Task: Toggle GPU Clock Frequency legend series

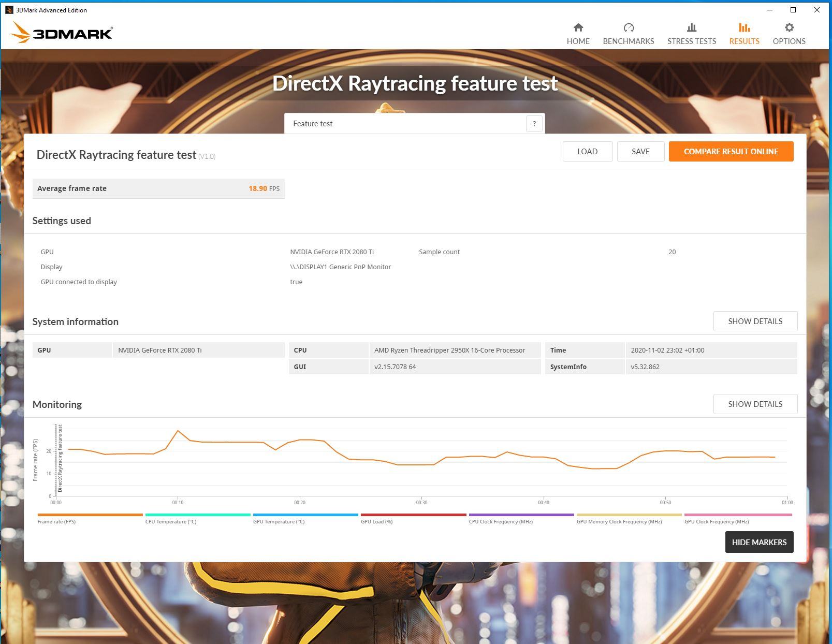Action: tap(738, 518)
